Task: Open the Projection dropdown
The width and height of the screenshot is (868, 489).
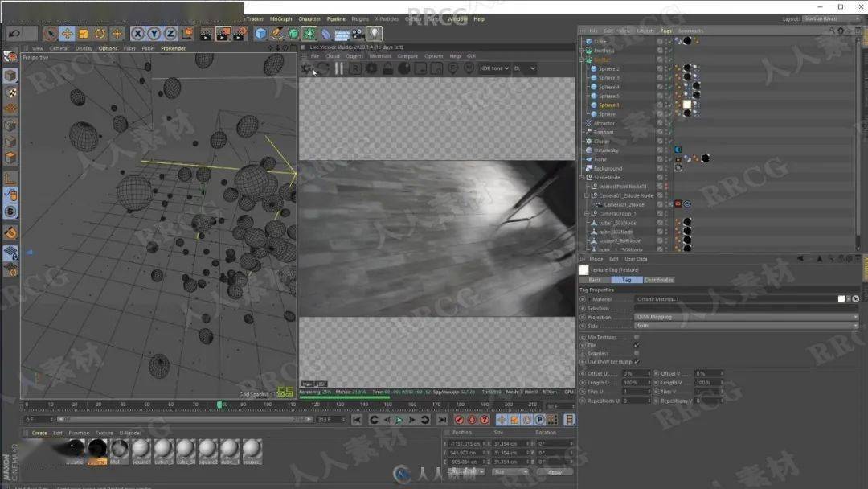Action: tap(746, 317)
